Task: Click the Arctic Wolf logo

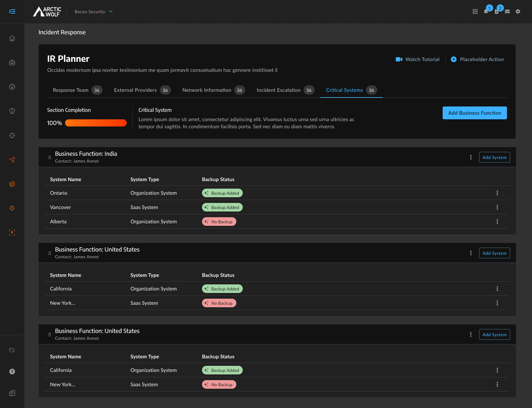Action: [47, 11]
